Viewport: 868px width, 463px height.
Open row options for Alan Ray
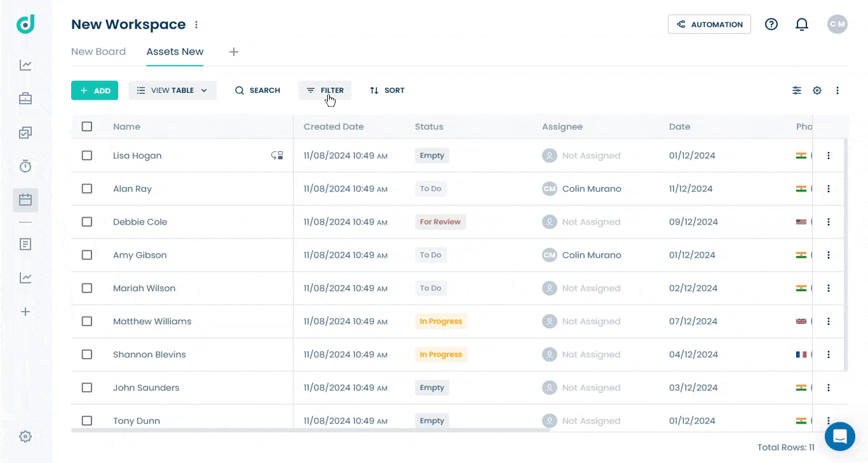828,189
